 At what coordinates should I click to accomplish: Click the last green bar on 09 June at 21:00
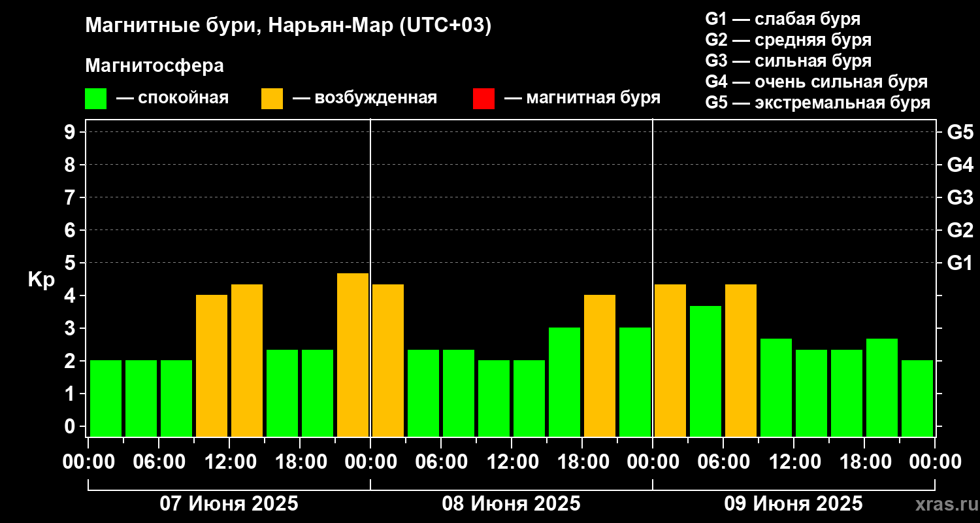point(917,398)
